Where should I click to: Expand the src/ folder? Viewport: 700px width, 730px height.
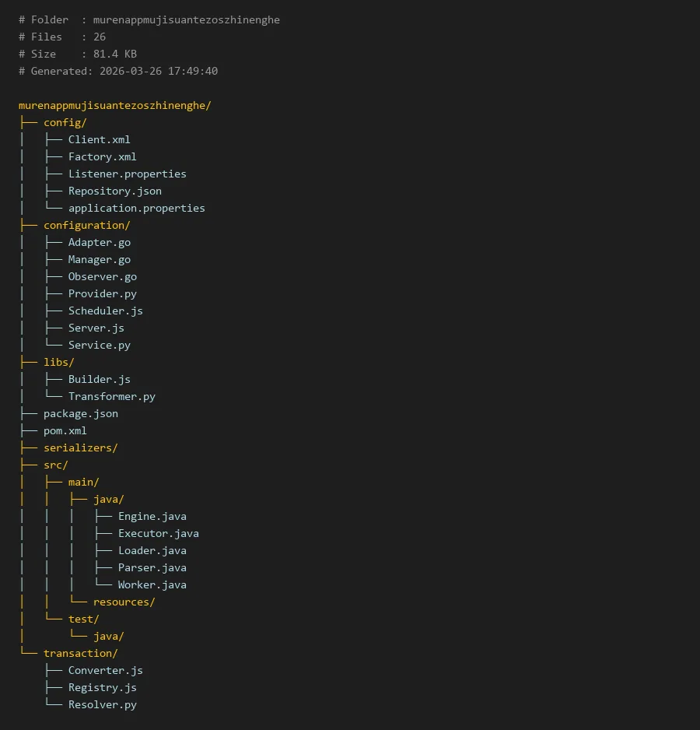click(x=55, y=465)
